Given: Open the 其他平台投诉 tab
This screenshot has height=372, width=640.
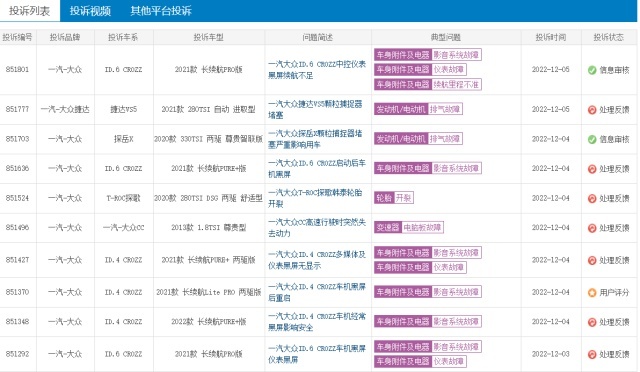Looking at the screenshot, I should [161, 11].
